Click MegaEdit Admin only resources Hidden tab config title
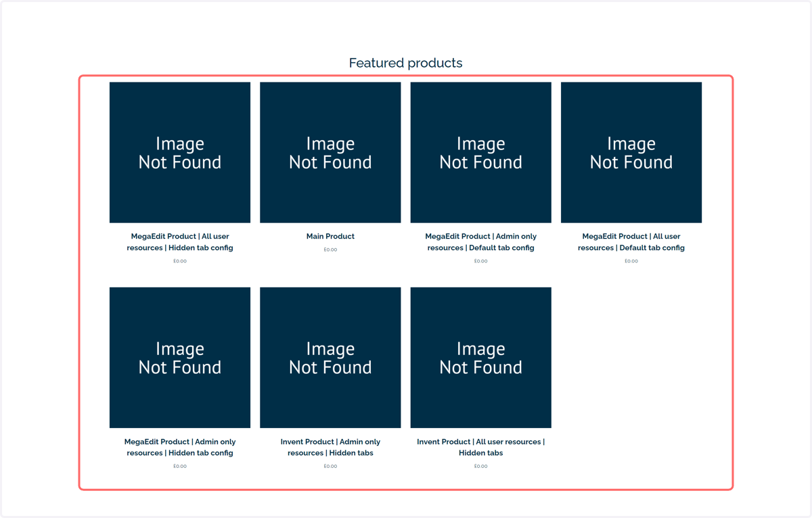Viewport: 812px width, 518px height. coord(180,447)
